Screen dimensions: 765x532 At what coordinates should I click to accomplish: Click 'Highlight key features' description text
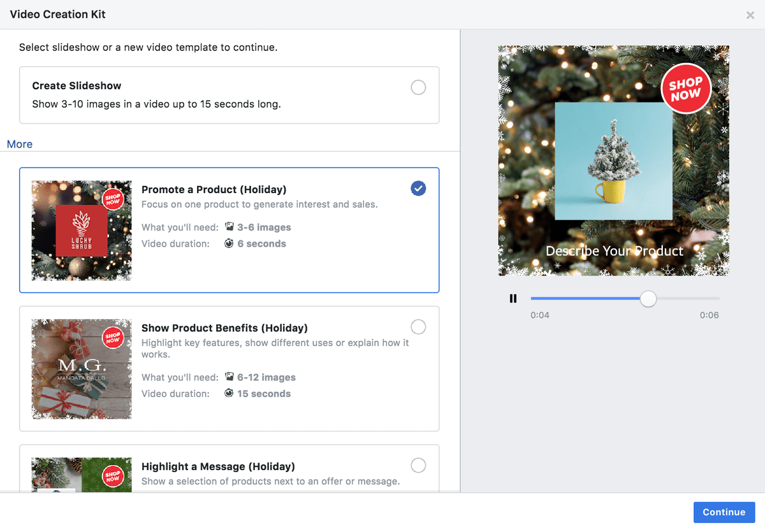275,348
